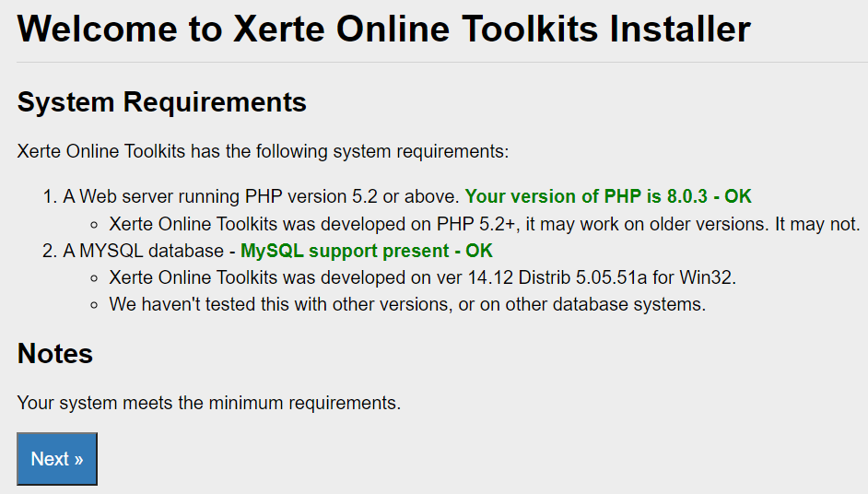Screen dimensions: 868x494
Task: Click "We haven't tested this with other versions" line
Action: pyautogui.click(x=407, y=304)
